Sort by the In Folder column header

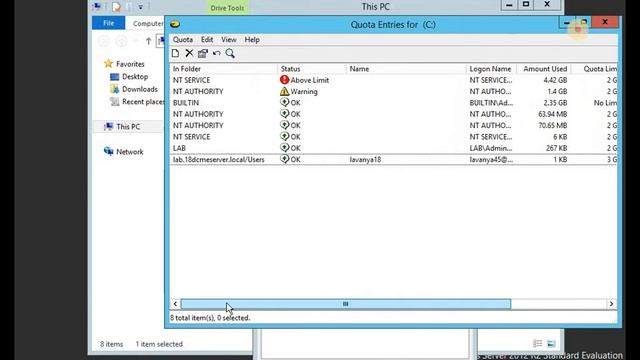click(x=223, y=69)
